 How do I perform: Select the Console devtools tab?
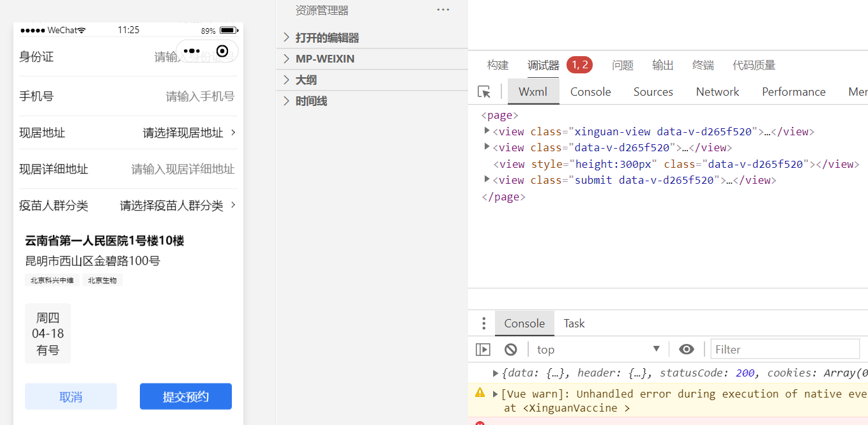(591, 92)
